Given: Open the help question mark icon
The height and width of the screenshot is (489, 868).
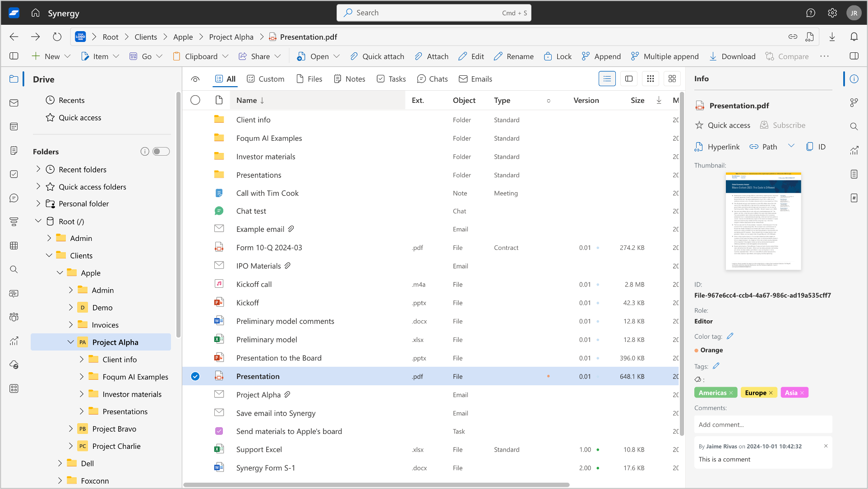Looking at the screenshot, I should click(x=811, y=13).
